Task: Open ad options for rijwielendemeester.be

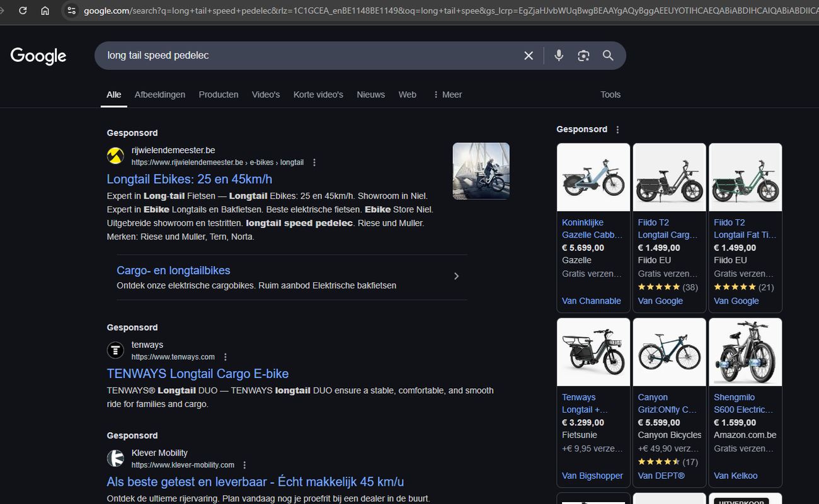Action: click(314, 163)
